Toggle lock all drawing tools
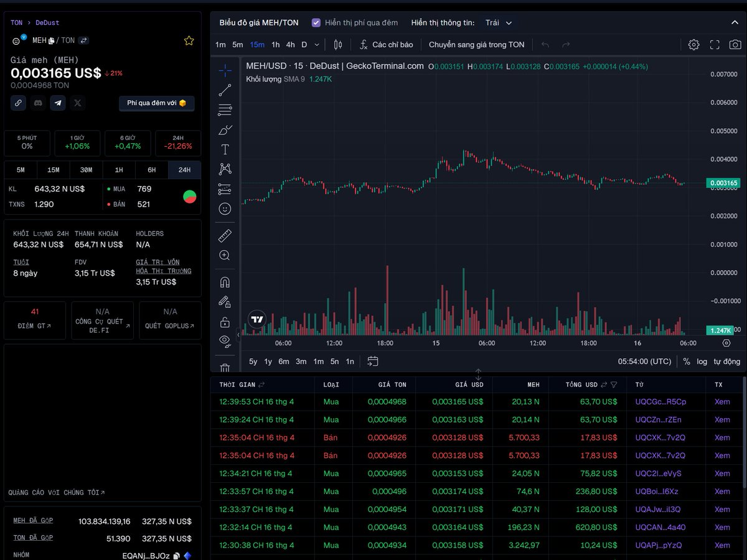Image resolution: width=747 pixels, height=560 pixels. pyautogui.click(x=225, y=322)
